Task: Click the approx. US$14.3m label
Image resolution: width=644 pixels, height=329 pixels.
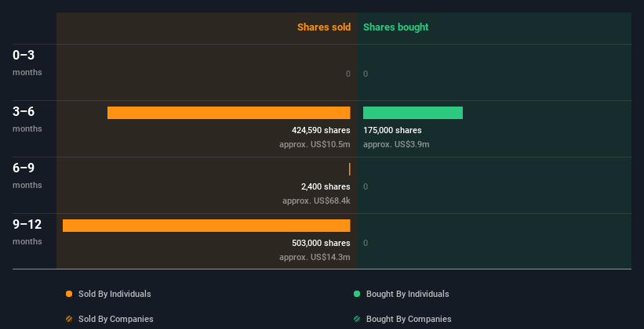Action: tap(315, 257)
